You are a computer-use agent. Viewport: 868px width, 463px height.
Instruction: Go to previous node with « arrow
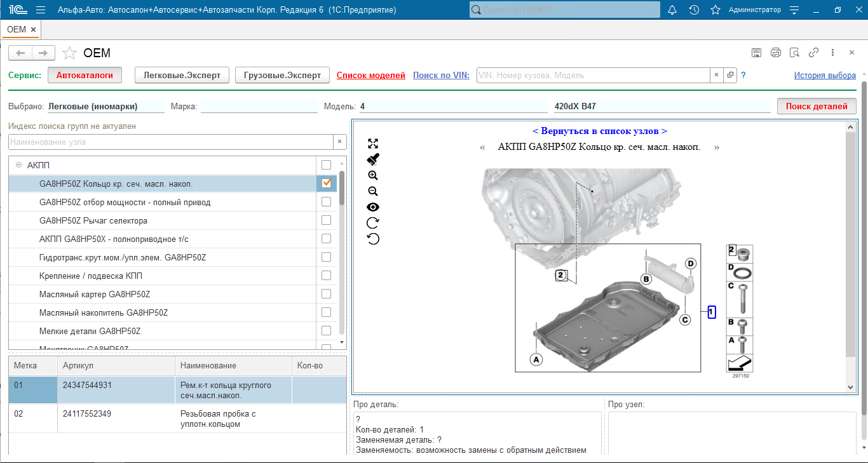point(483,147)
